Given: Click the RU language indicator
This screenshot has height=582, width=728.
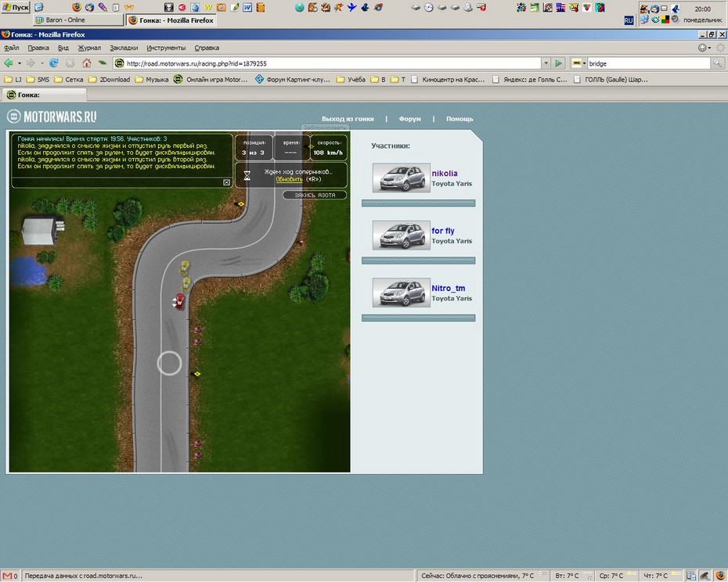Looking at the screenshot, I should coord(629,20).
